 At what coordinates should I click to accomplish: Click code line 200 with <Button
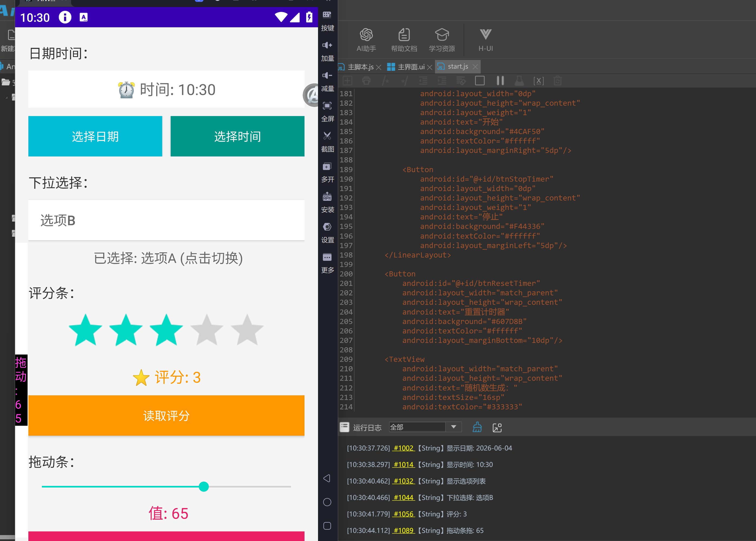(400, 274)
